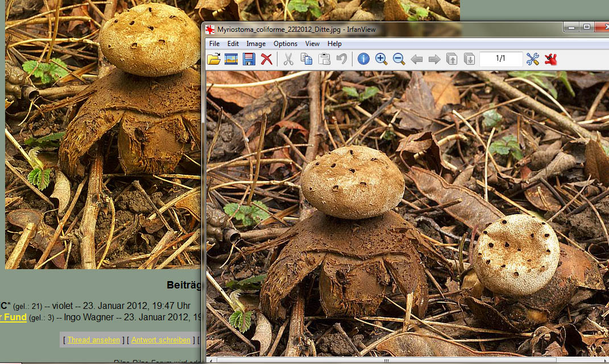Follow the 'Thread ansehen' link in the forum page
Viewport: 609px width, 364px height.
point(94,340)
